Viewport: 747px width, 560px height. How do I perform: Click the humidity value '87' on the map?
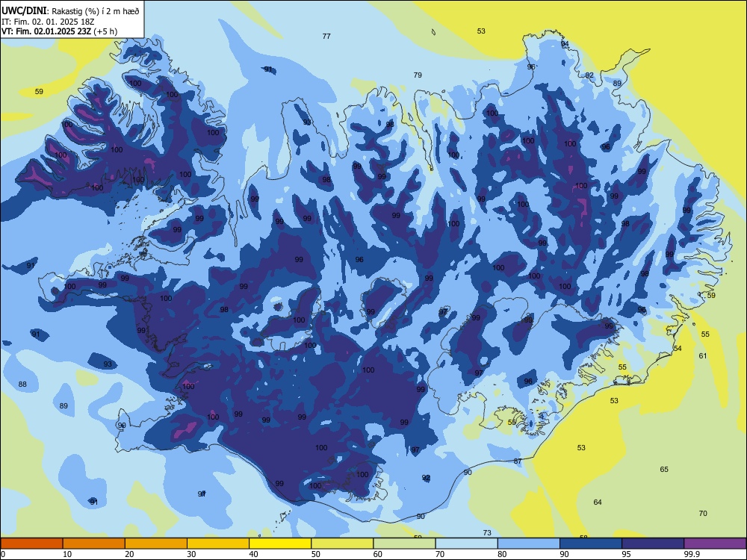(518, 461)
